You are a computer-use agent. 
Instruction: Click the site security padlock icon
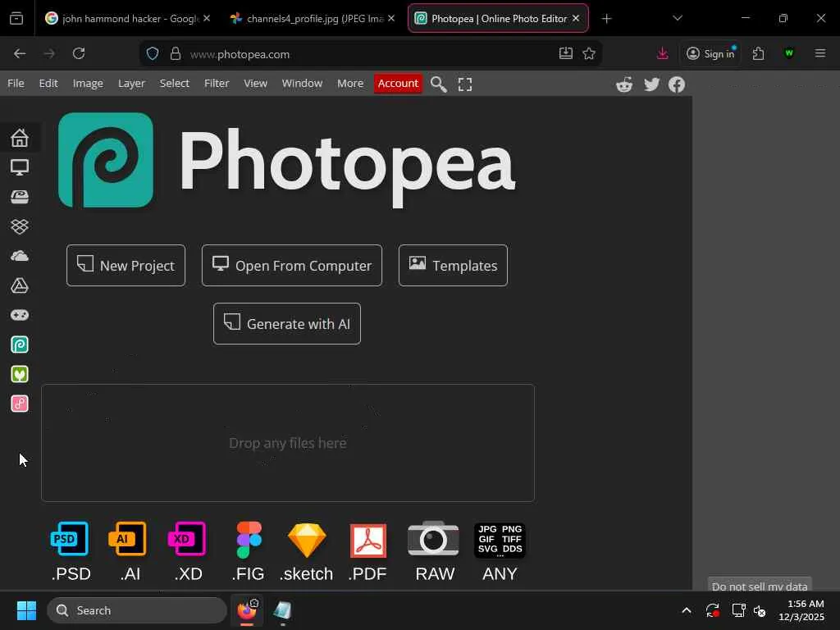coord(176,53)
